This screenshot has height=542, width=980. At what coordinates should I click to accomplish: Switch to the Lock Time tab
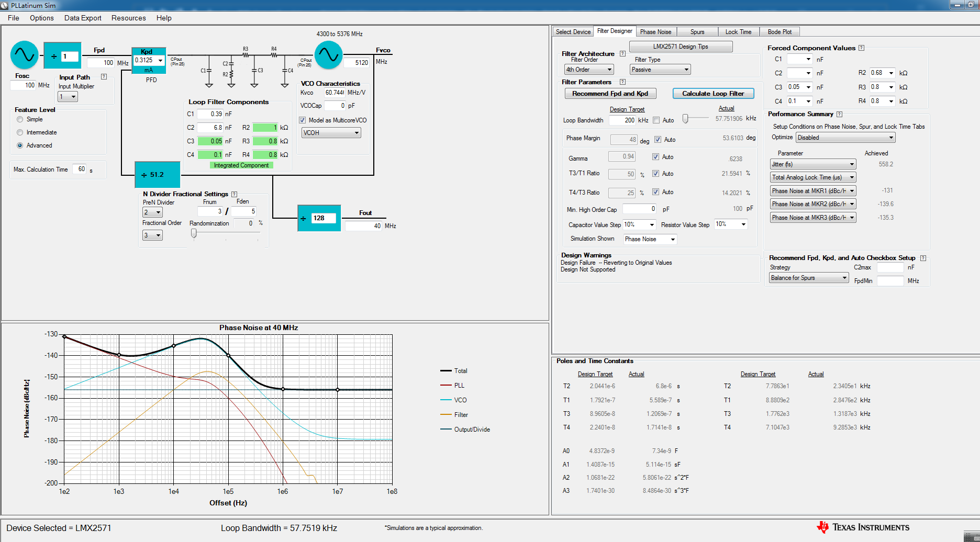[x=738, y=32]
